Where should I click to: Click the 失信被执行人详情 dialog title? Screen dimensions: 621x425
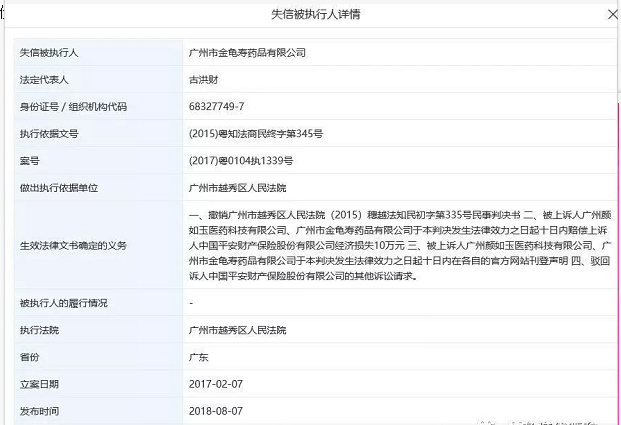click(309, 16)
